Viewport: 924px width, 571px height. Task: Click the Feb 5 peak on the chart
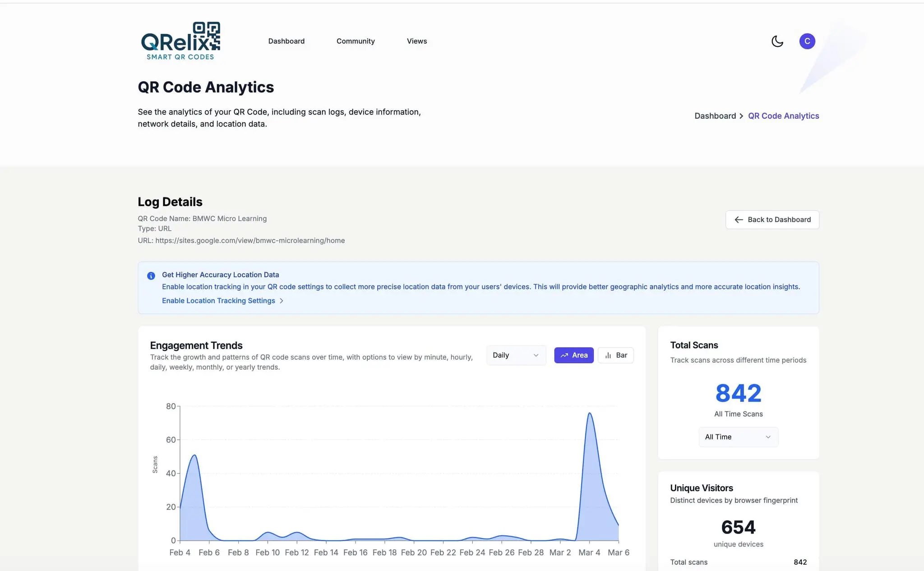tap(194, 455)
